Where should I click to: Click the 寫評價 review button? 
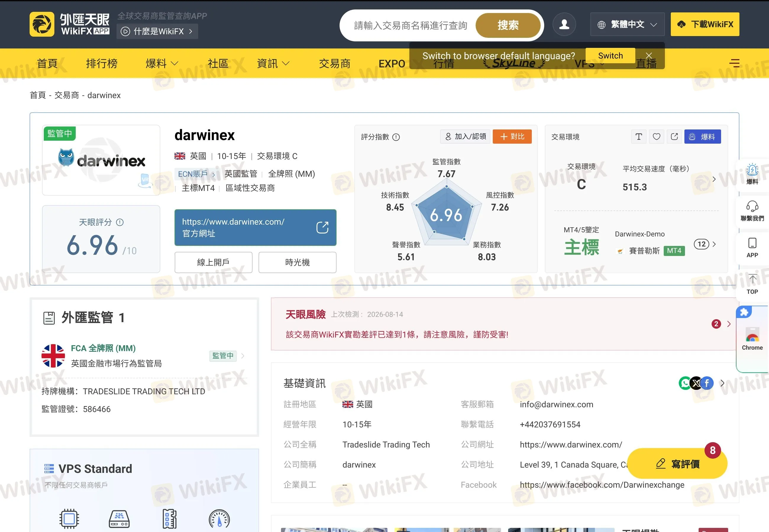pyautogui.click(x=677, y=464)
